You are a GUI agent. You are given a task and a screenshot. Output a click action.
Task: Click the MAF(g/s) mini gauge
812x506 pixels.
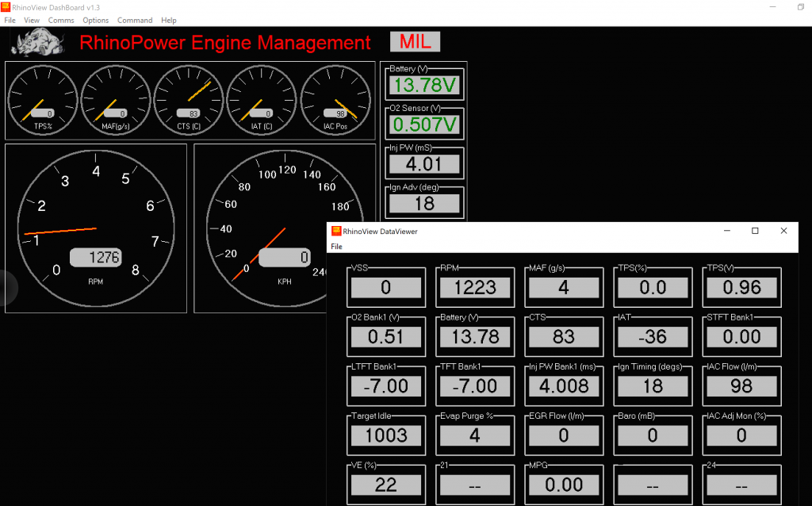point(116,100)
